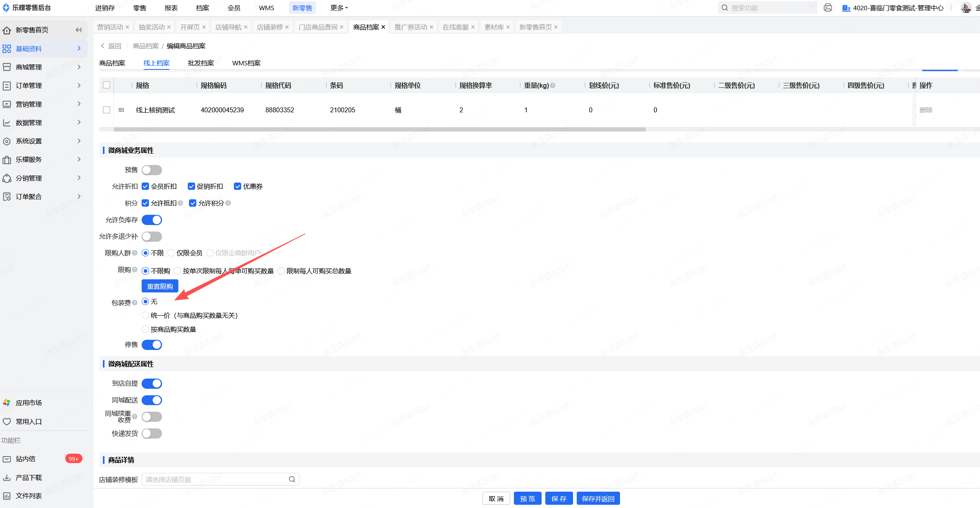Click the 应用市场 colorful icon
This screenshot has height=508, width=980.
point(7,403)
